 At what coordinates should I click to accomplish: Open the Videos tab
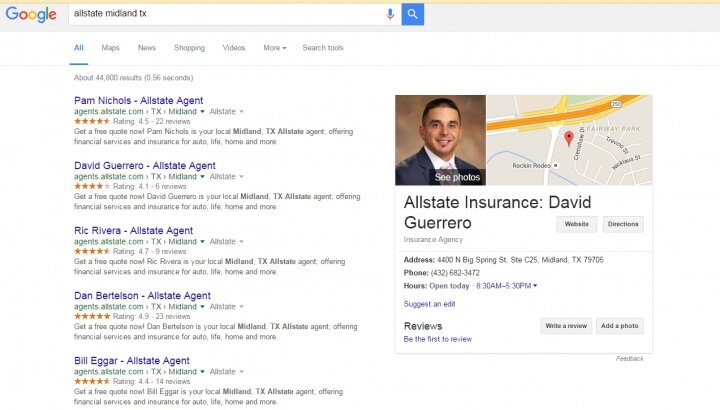[x=234, y=48]
